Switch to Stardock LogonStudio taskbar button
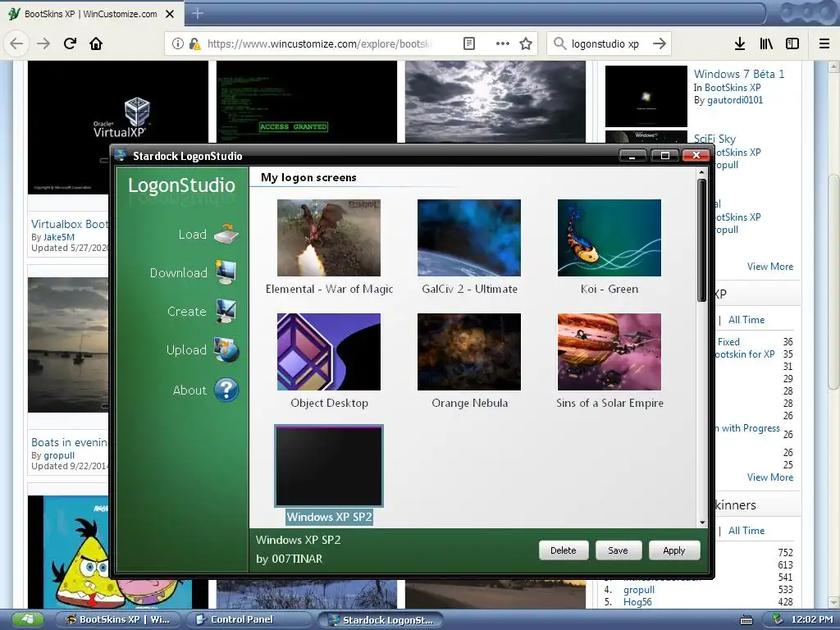Image resolution: width=840 pixels, height=630 pixels. pyautogui.click(x=381, y=620)
